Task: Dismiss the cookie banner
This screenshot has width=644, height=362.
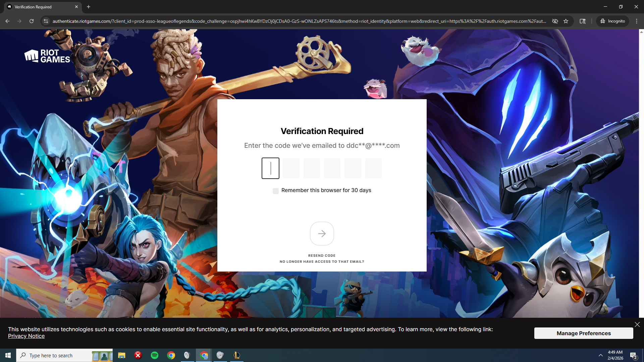Action: (x=637, y=324)
